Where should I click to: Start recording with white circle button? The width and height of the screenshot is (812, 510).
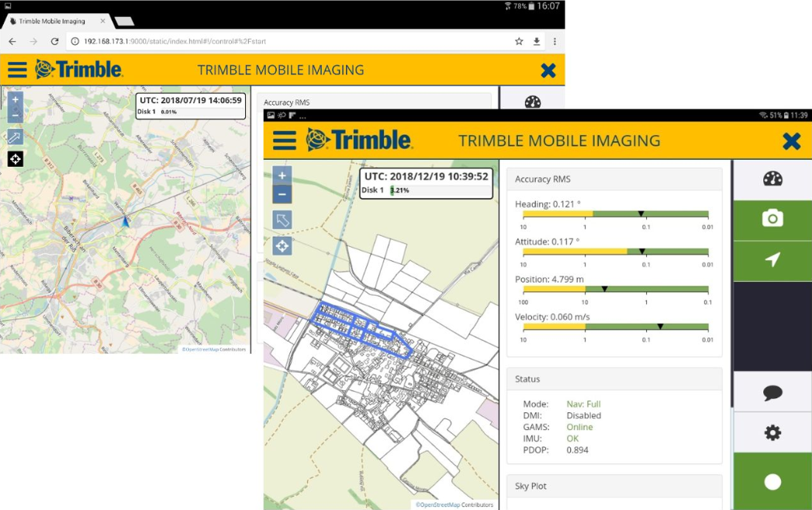click(772, 482)
